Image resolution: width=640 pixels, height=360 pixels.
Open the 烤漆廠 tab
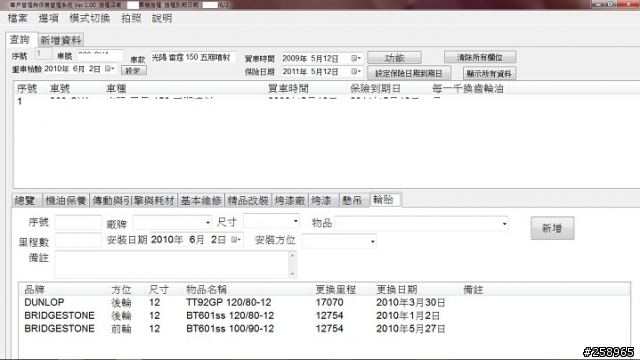pos(290,200)
